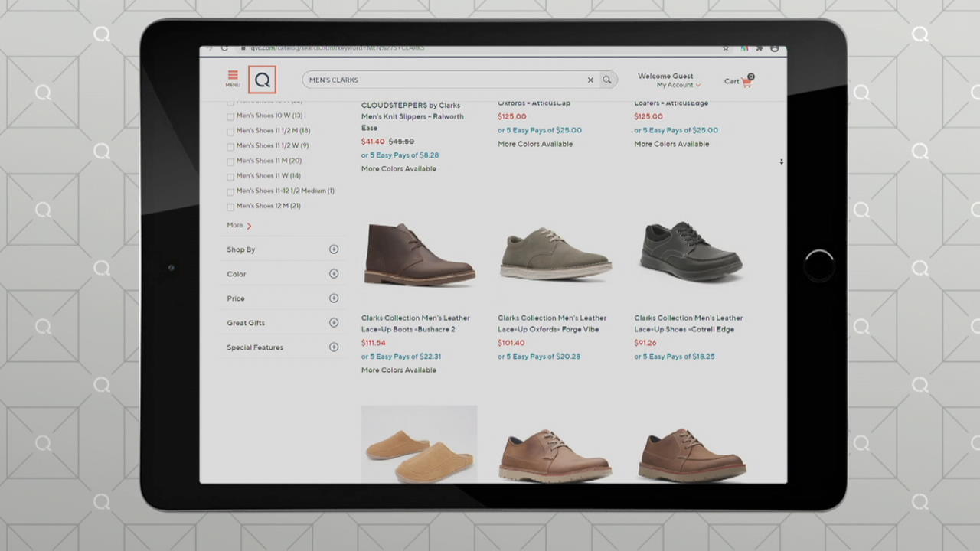Bookmark page with star icon
The height and width of the screenshot is (551, 980).
726,48
